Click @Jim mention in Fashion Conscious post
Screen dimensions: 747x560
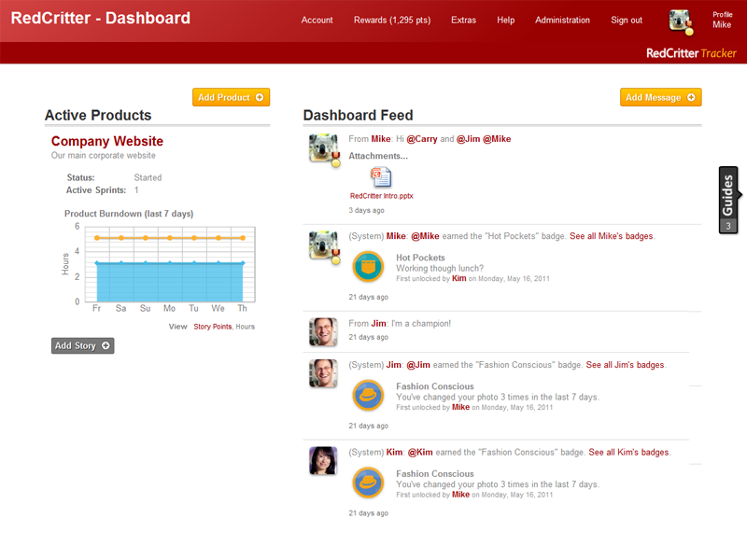(418, 365)
